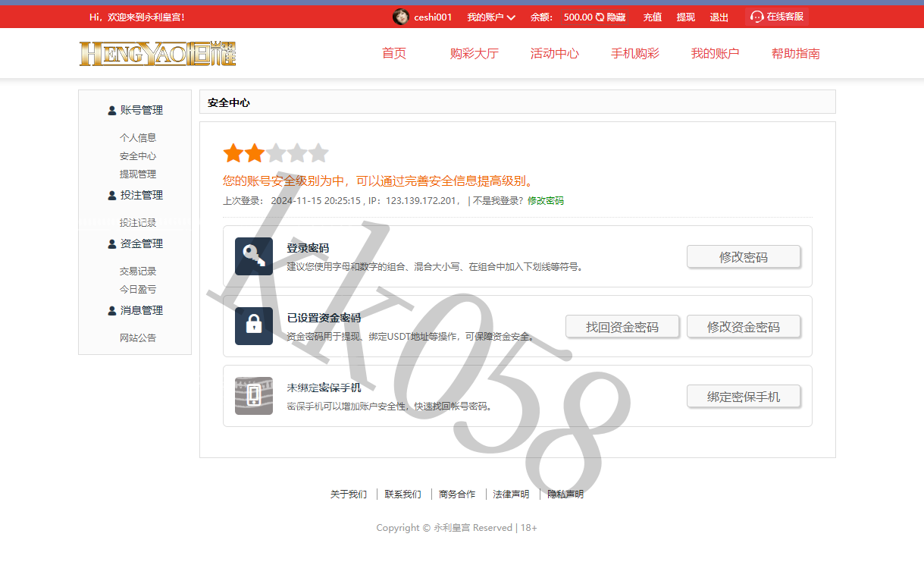Click the 找回资金密码 button
Viewport: 924px width, 584px height.
[622, 327]
